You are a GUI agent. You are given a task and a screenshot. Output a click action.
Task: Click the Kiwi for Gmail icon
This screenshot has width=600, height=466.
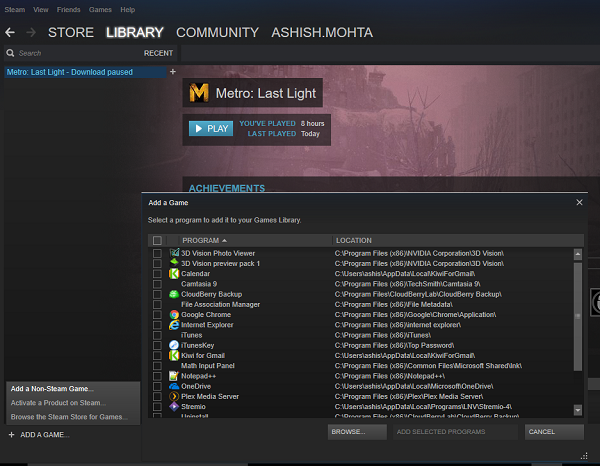pyautogui.click(x=174, y=355)
